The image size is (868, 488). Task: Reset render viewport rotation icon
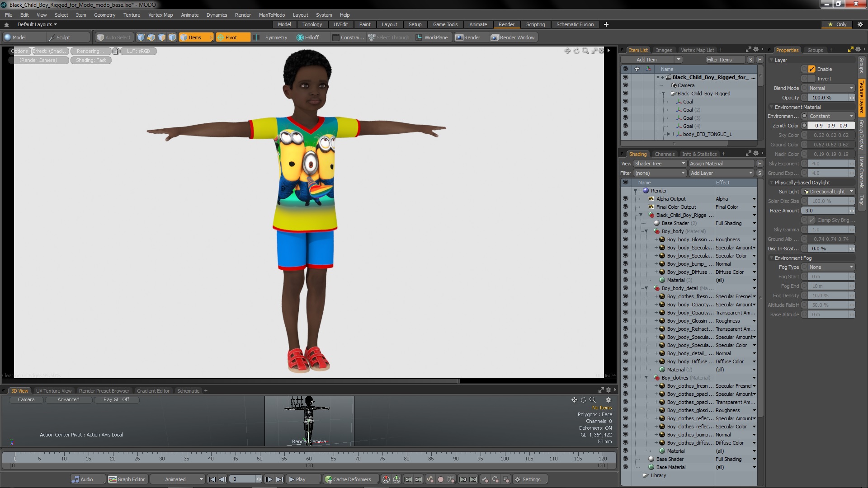[576, 51]
